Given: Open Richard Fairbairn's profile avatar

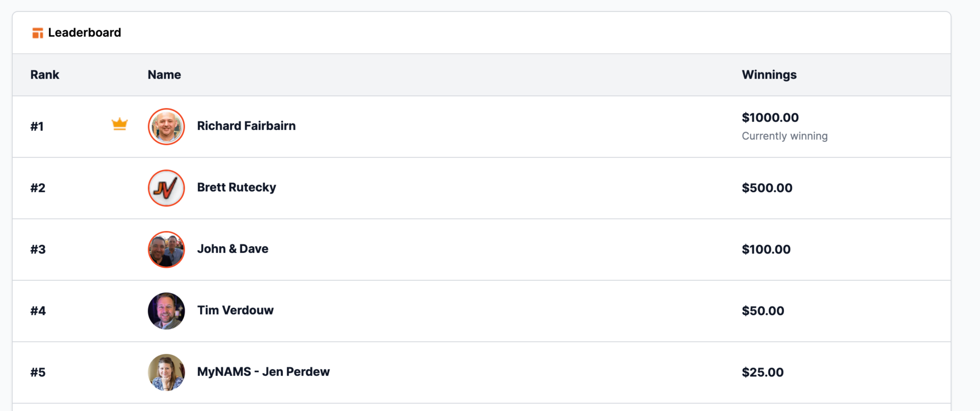Looking at the screenshot, I should point(166,126).
